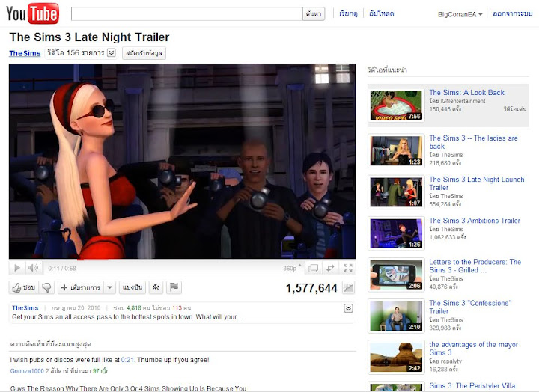Click TheSims uploader name in description box

click(x=25, y=307)
